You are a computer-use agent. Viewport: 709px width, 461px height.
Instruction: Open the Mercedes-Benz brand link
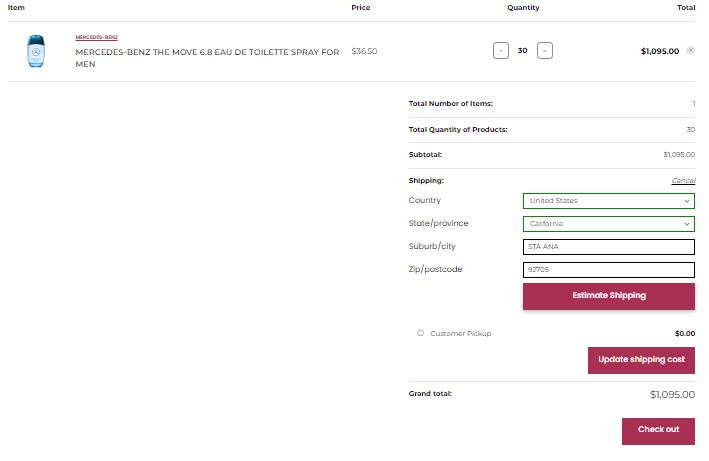(96, 37)
